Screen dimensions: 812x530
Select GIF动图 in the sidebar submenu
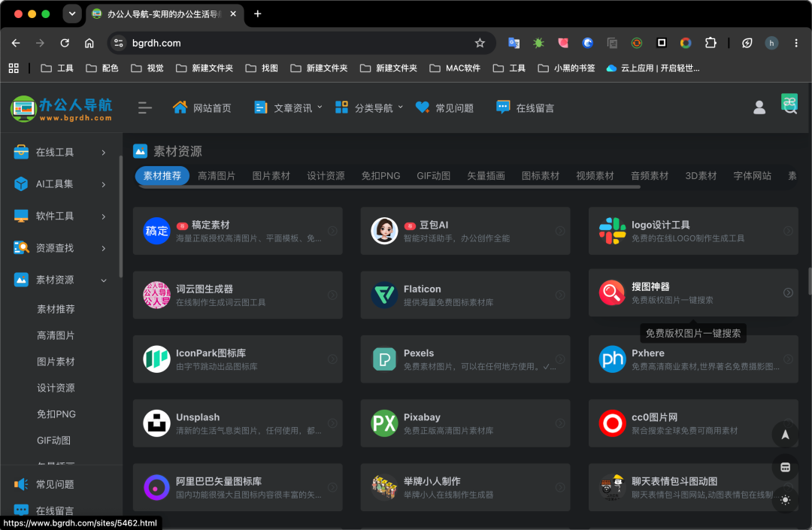coord(54,441)
